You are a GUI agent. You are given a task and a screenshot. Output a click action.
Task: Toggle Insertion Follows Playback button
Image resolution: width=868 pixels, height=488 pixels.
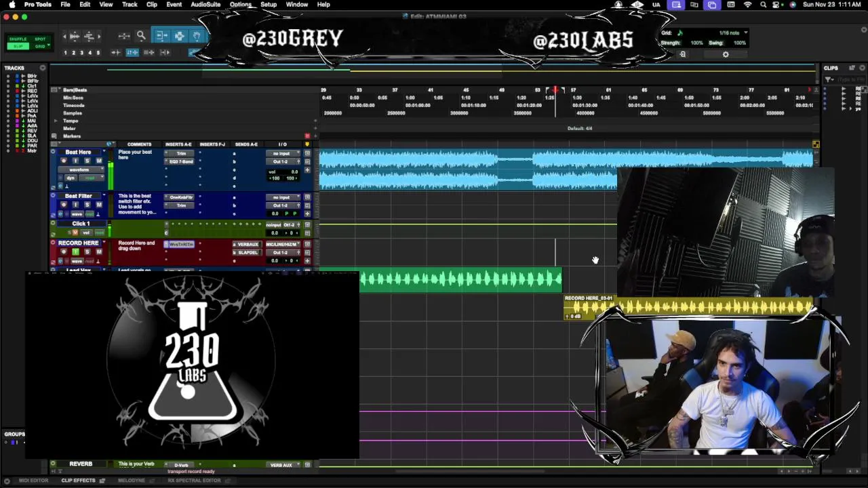pyautogui.click(x=165, y=52)
